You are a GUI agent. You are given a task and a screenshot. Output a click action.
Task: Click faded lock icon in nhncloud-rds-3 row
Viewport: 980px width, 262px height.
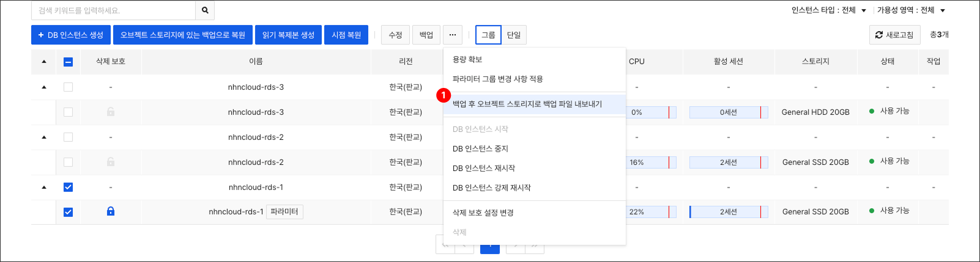pyautogui.click(x=111, y=112)
